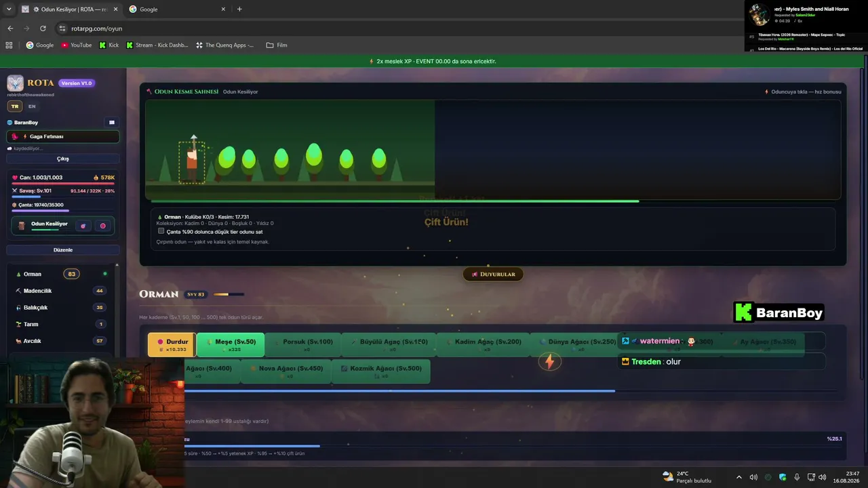
Task: Enable selling low tier wood when bag is 90% full
Action: (x=161, y=231)
